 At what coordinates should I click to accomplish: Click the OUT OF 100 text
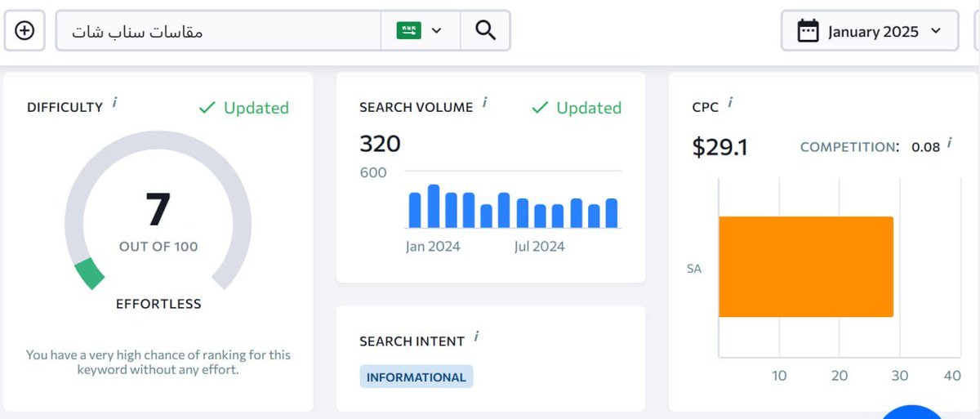click(158, 247)
